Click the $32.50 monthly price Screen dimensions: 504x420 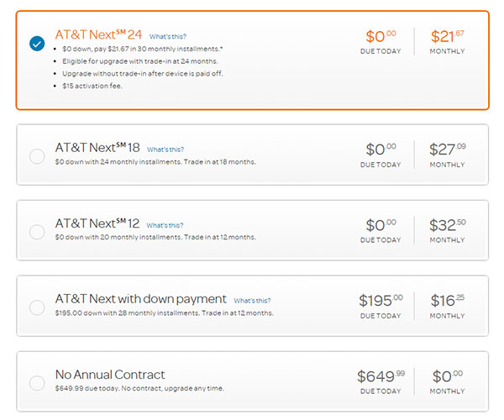(x=447, y=225)
